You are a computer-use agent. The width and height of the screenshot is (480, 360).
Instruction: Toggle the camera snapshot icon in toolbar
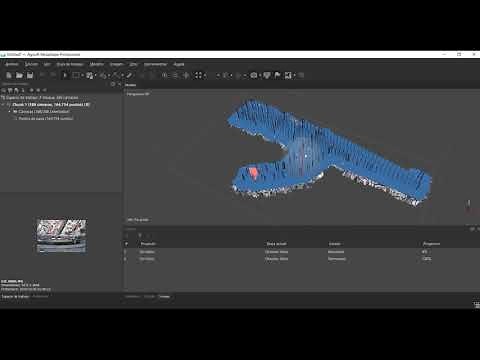tap(254, 75)
